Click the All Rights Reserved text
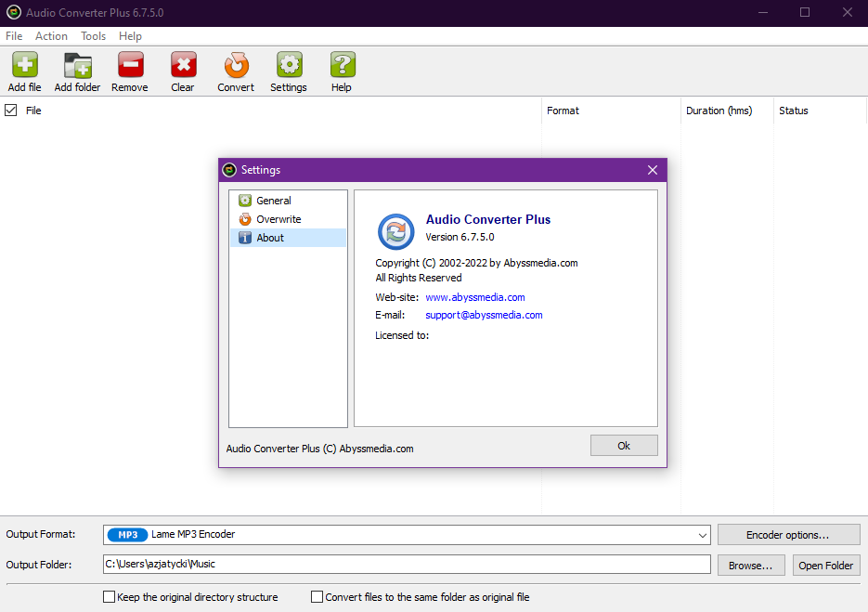 [x=418, y=278]
